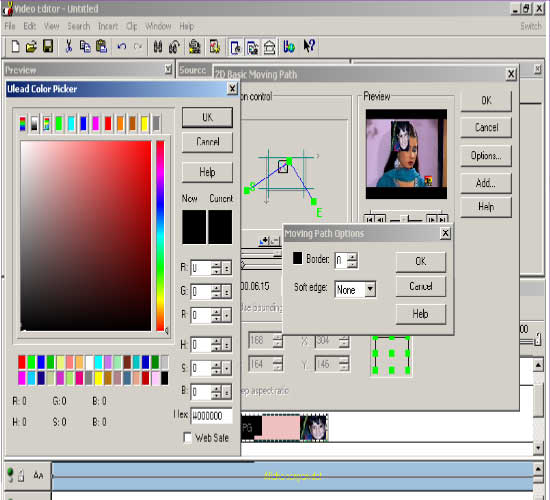Open the View menu
550x500 pixels.
[x=51, y=26]
